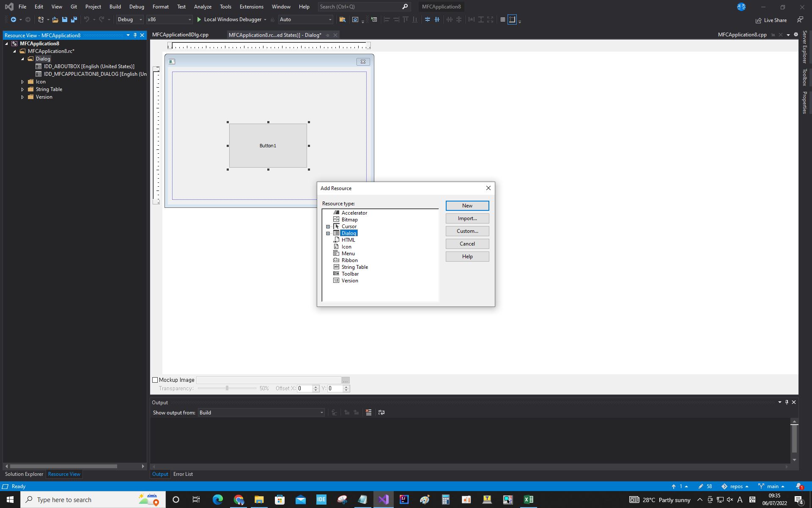This screenshot has width=812, height=508.
Task: Open the x86 platform dropdown
Action: pos(169,19)
